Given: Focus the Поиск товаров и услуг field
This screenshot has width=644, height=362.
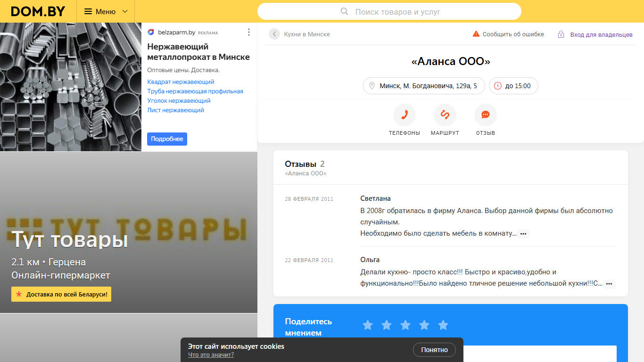Looking at the screenshot, I should coord(389,11).
